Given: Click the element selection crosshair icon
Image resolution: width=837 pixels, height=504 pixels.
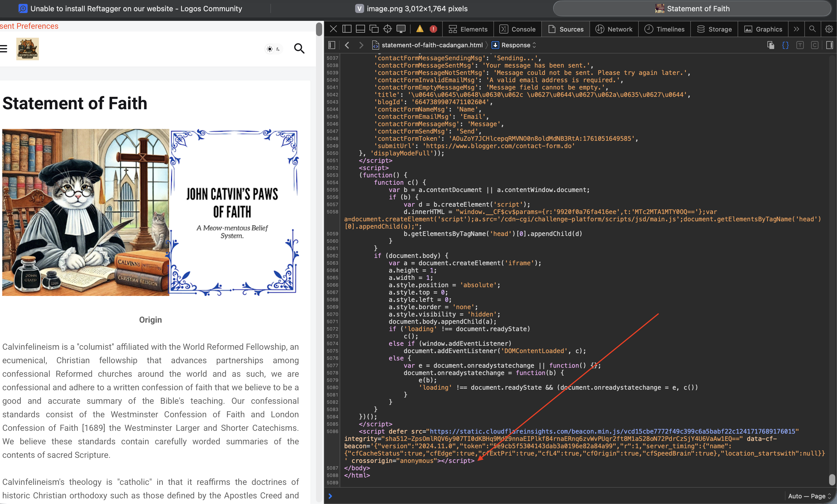Looking at the screenshot, I should tap(387, 29).
